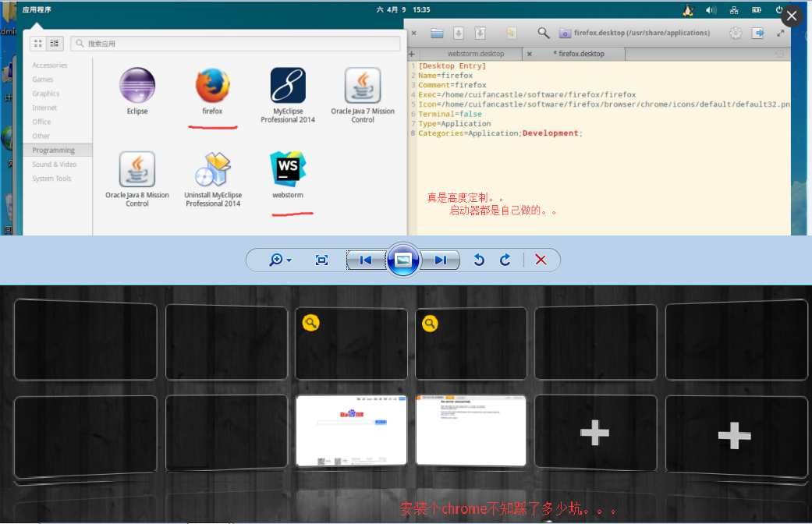The image size is (812, 524).
Task: Open Oracle Java 7 Mission Control
Action: pyautogui.click(x=363, y=95)
